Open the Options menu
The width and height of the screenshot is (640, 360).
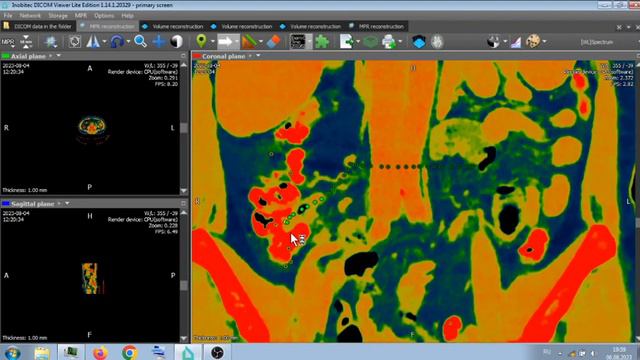point(104,16)
